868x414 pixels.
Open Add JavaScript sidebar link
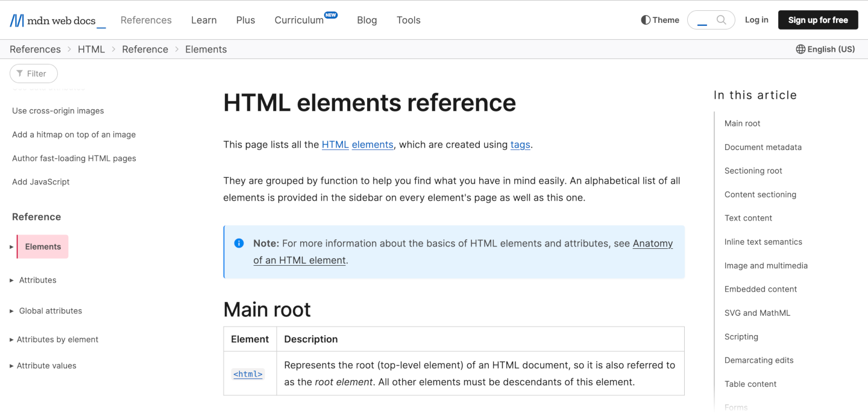[41, 182]
